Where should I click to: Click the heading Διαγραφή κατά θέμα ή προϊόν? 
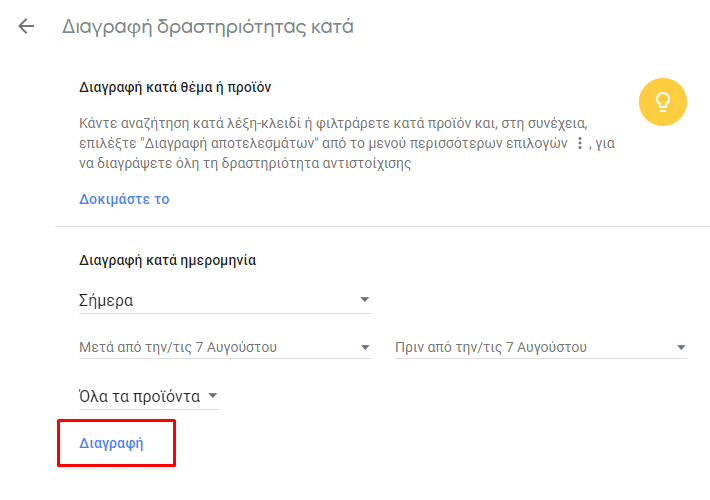pos(175,87)
